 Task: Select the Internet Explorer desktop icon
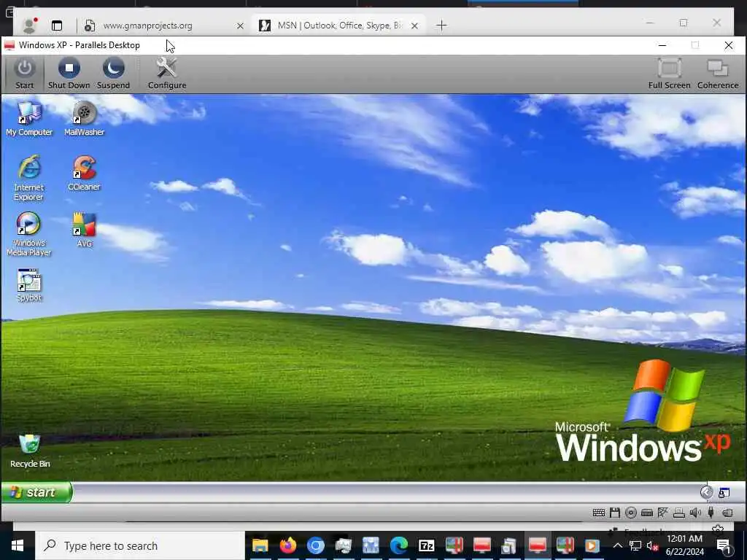tap(28, 178)
